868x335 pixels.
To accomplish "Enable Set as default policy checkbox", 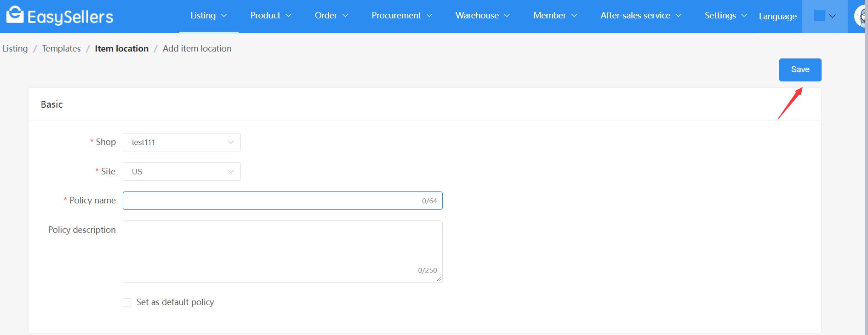I will (127, 302).
